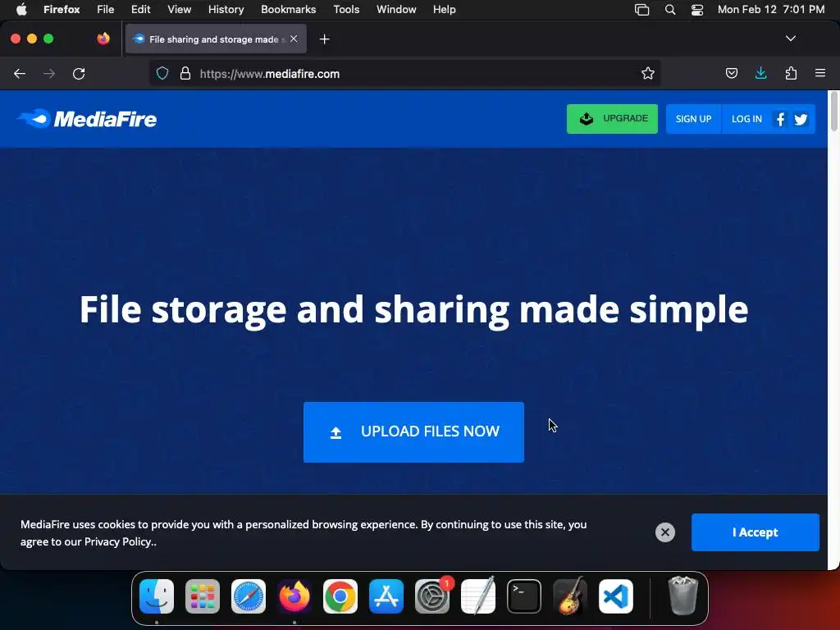Open the Tools menu

346,9
